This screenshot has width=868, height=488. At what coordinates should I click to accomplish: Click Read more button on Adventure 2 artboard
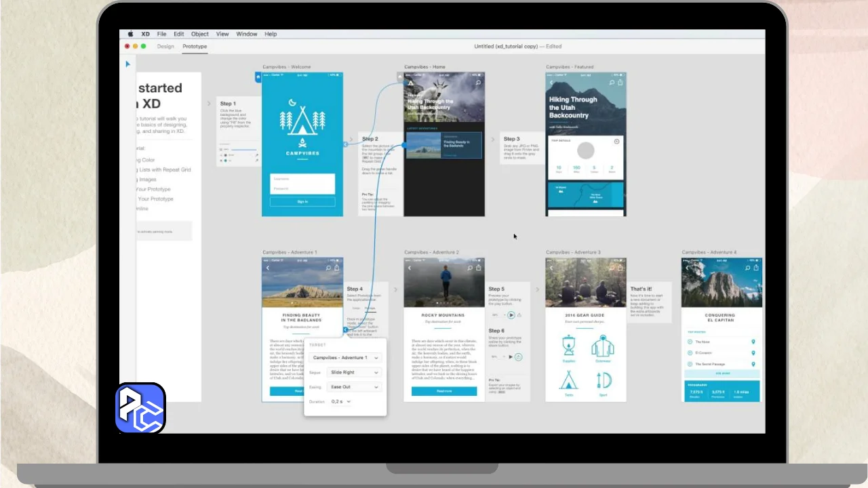(444, 391)
